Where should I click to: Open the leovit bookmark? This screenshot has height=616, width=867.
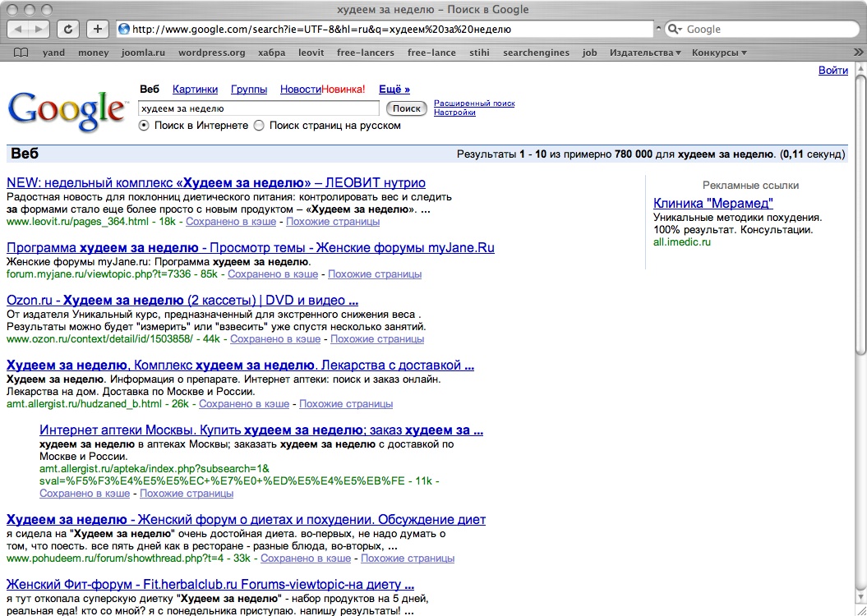pyautogui.click(x=311, y=53)
